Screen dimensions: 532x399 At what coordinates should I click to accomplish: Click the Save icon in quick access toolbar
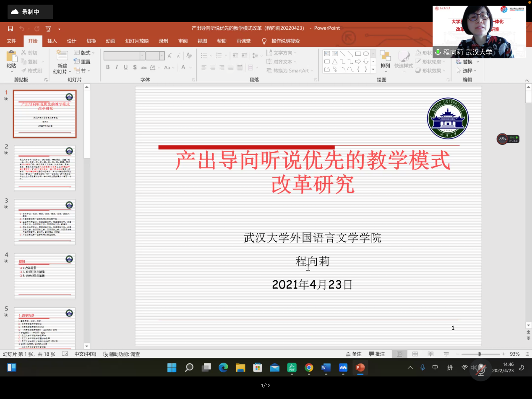(10, 29)
